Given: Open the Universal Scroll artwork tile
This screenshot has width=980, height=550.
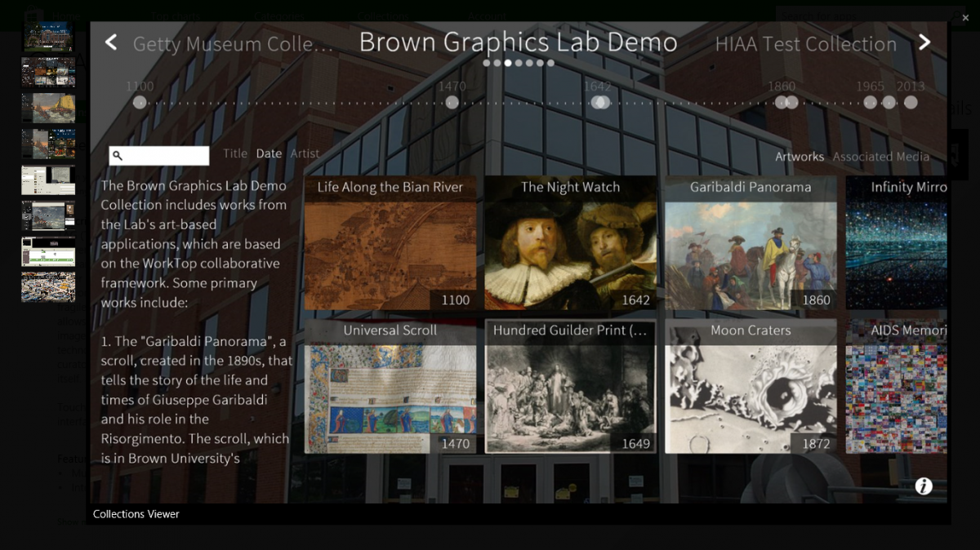Looking at the screenshot, I should (x=390, y=386).
